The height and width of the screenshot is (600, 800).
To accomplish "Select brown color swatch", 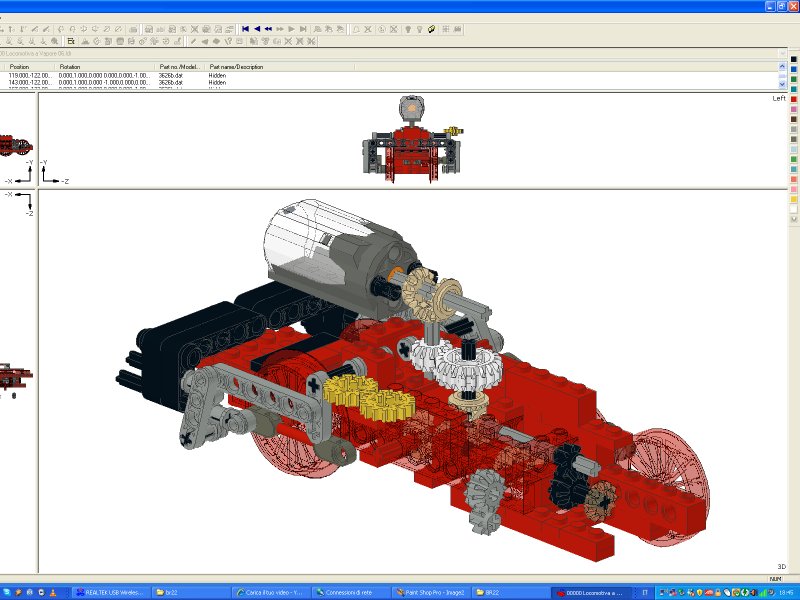I will [793, 119].
